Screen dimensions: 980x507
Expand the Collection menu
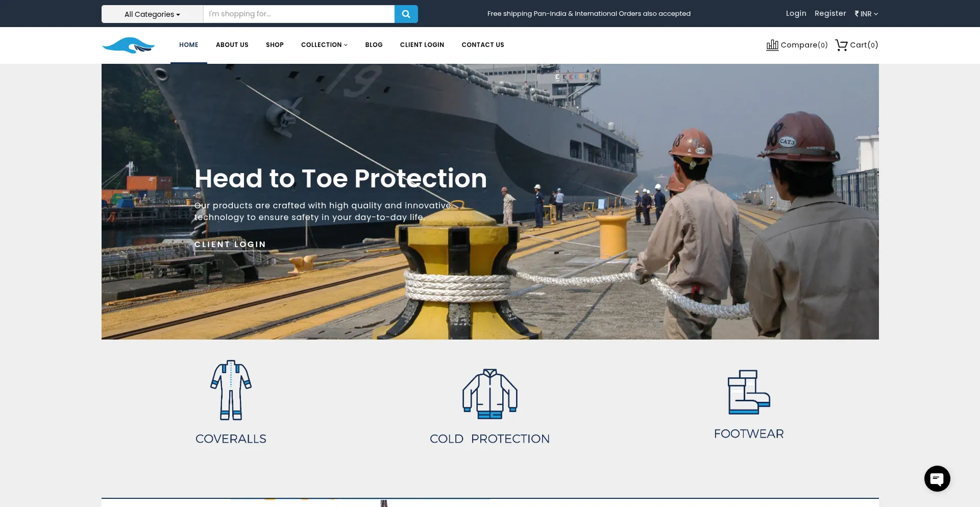(324, 45)
